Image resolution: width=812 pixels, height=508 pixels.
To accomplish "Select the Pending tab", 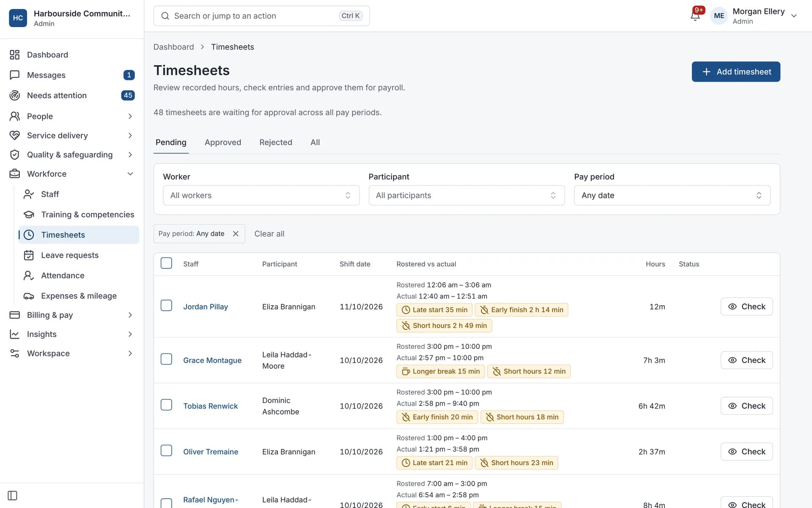I will [171, 142].
